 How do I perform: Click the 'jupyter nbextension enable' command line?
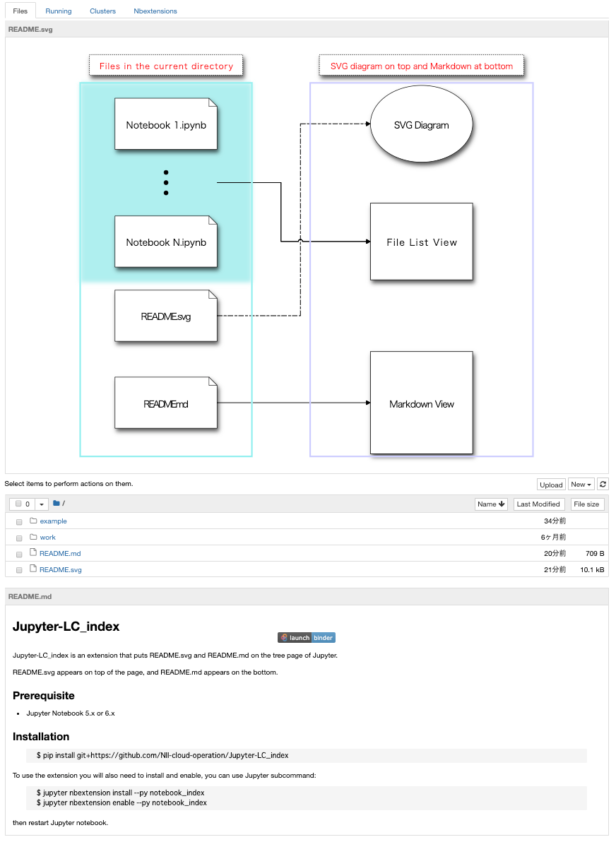click(x=122, y=803)
